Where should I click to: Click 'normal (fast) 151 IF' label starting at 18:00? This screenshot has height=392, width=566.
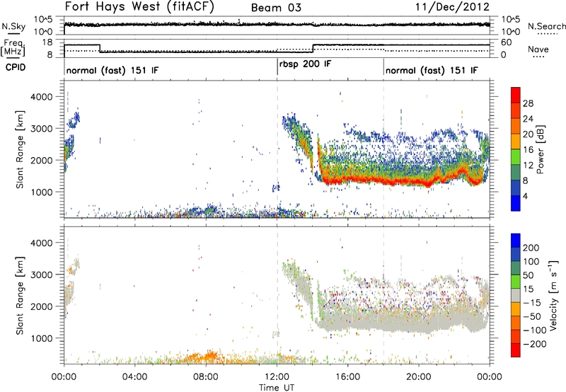(x=432, y=70)
